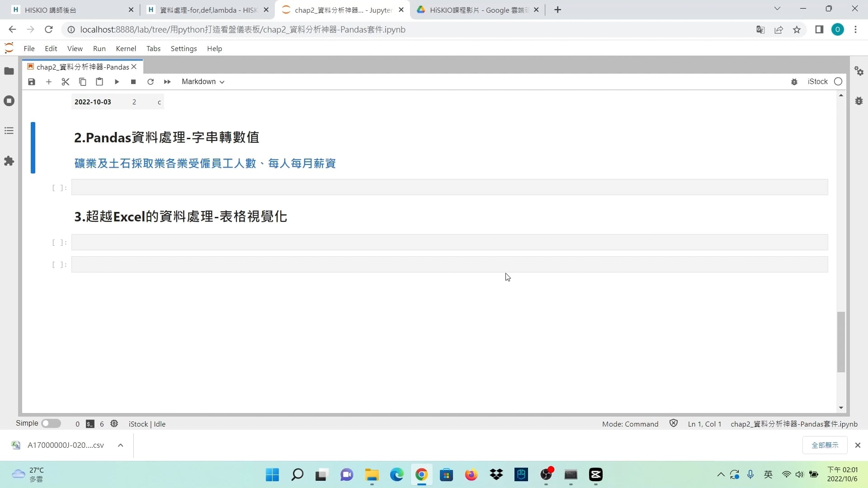Viewport: 868px width, 488px height.
Task: Run the selected cell with play icon
Action: (117, 82)
